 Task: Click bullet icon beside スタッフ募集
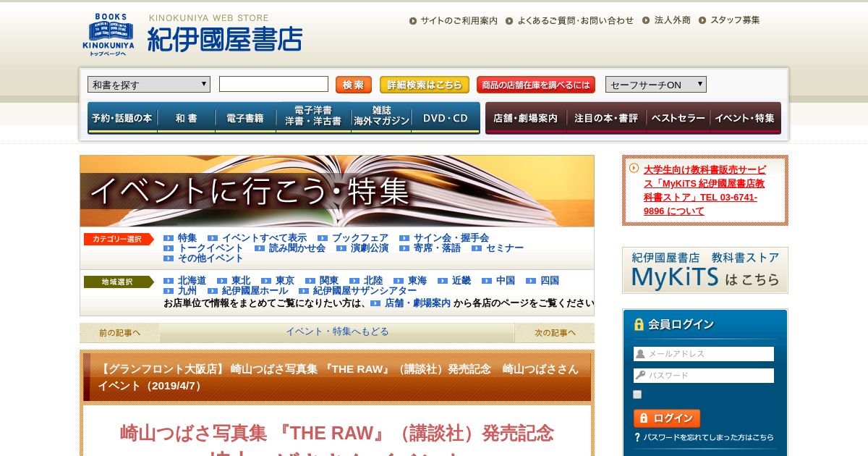702,21
